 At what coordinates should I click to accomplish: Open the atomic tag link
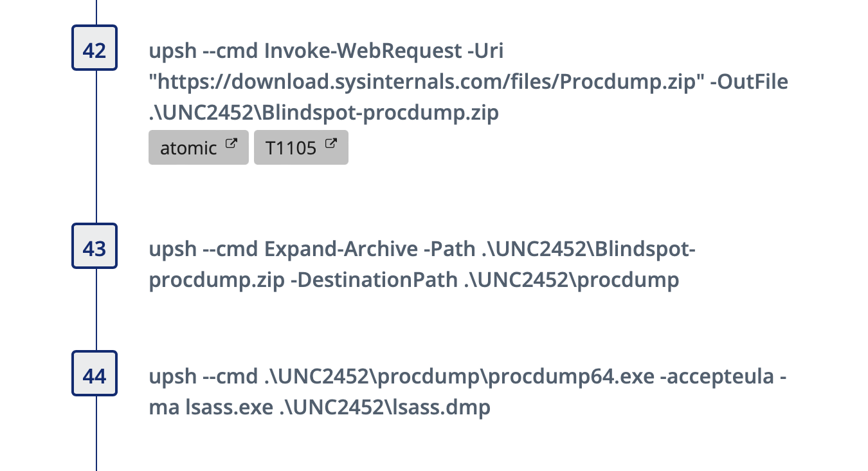click(x=198, y=148)
